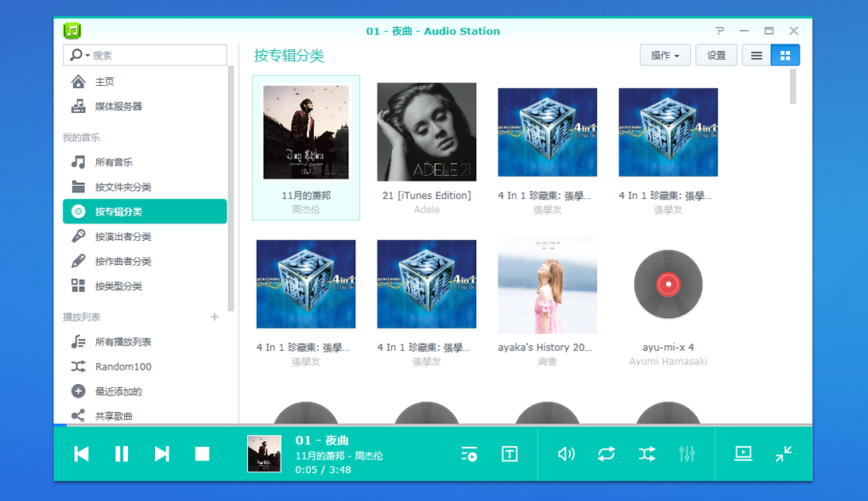This screenshot has height=501, width=868.
Task: Stop playback
Action: click(202, 454)
